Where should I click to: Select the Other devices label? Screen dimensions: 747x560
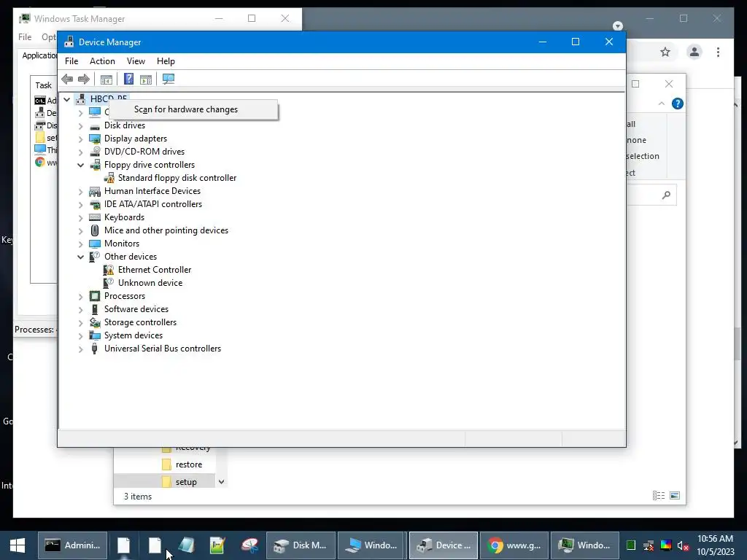click(131, 257)
